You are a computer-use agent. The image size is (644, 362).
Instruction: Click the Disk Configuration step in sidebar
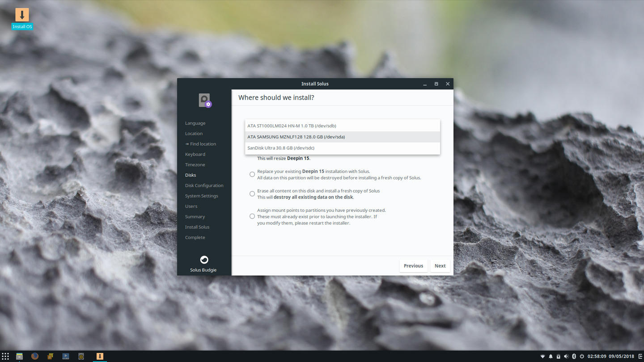(x=204, y=185)
